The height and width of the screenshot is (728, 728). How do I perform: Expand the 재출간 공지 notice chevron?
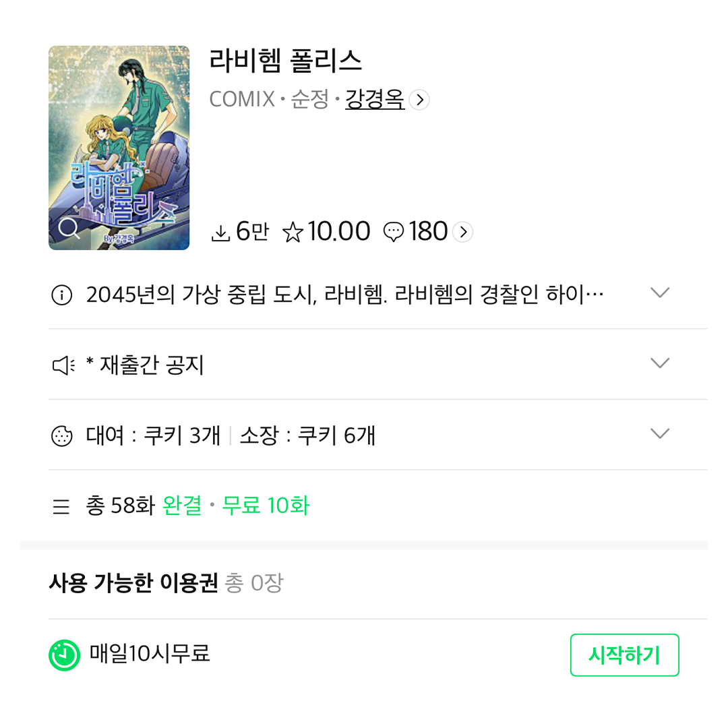pos(660,363)
